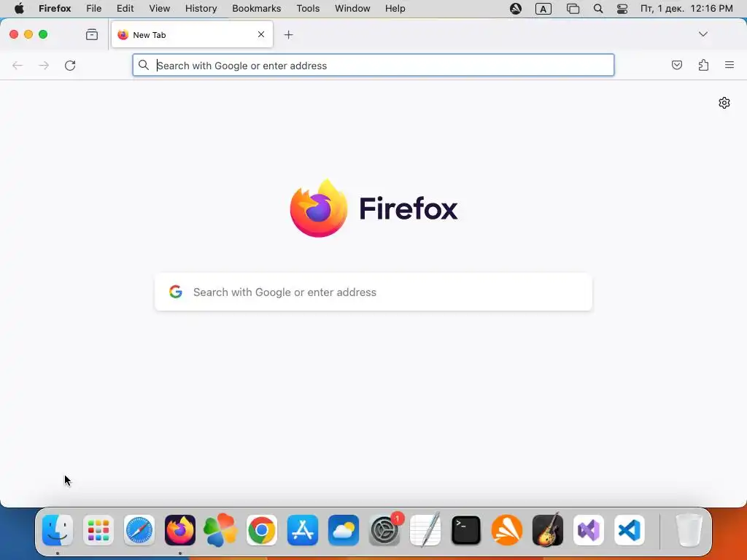Viewport: 747px width, 560px height.
Task: Open the Weather app in Dock
Action: pyautogui.click(x=344, y=530)
